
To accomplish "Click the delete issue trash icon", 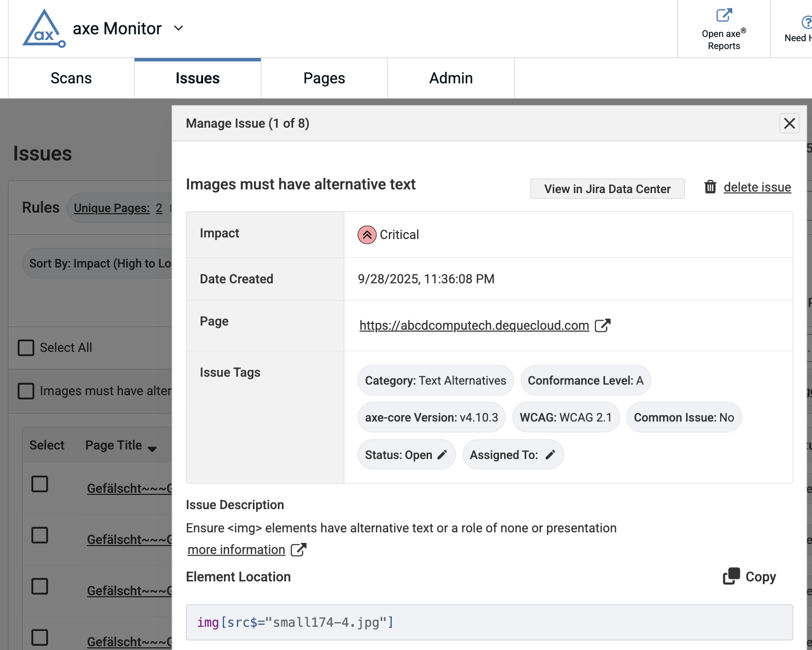I will tap(710, 187).
